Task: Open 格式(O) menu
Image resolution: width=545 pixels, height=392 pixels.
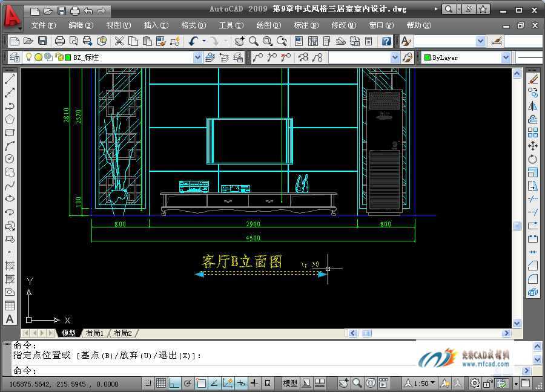Action: tap(194, 25)
